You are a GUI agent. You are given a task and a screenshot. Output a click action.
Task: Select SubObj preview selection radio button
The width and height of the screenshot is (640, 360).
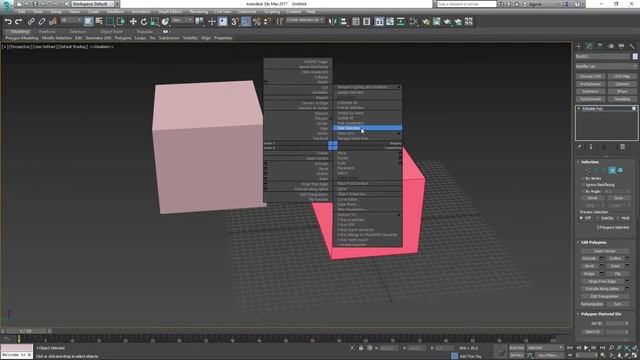click(x=598, y=218)
